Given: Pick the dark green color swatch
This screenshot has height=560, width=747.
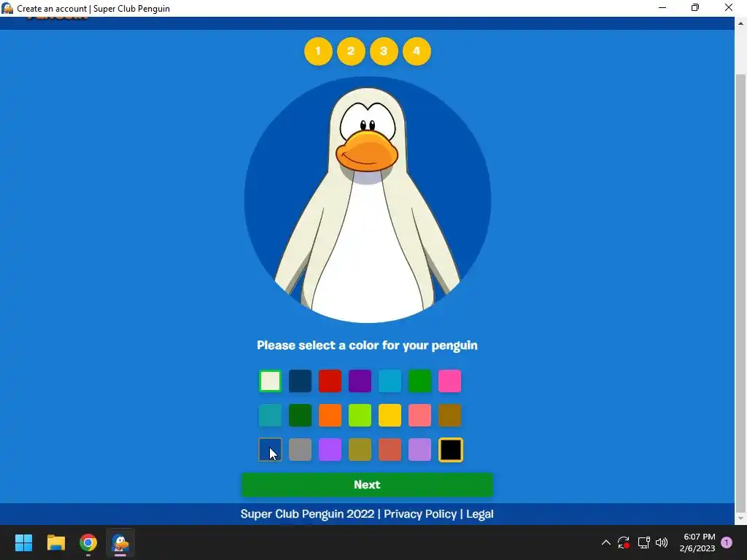Looking at the screenshot, I should click(x=300, y=415).
